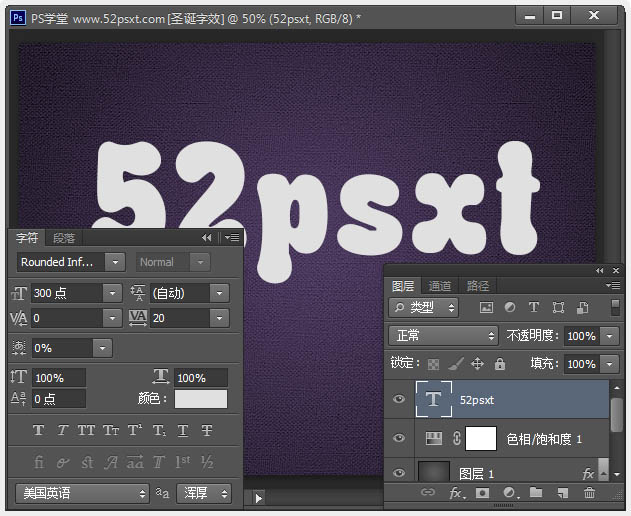Screen dimensions: 631x516
Task: Hide the 52psxt text layer
Action: click(399, 399)
